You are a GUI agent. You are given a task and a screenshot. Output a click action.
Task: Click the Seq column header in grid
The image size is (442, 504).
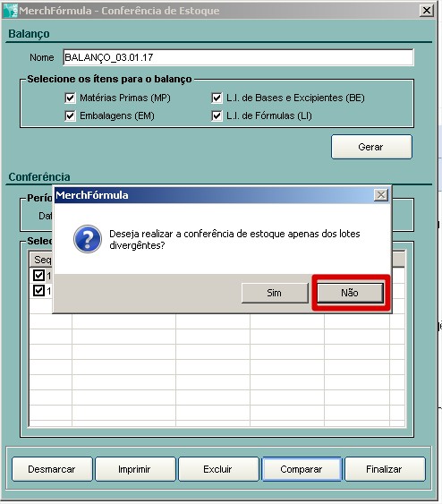coord(42,260)
